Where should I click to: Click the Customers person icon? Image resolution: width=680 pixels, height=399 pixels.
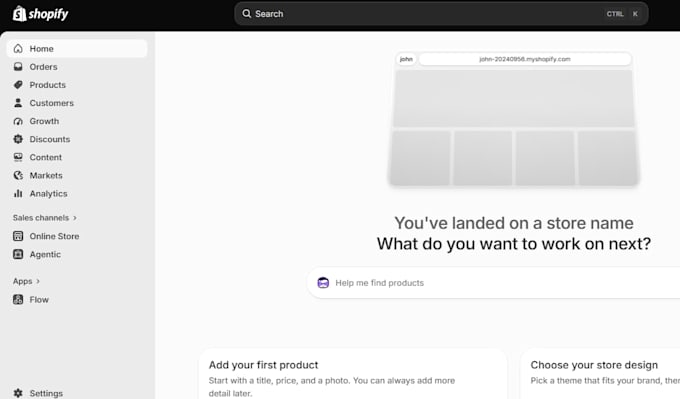point(18,103)
